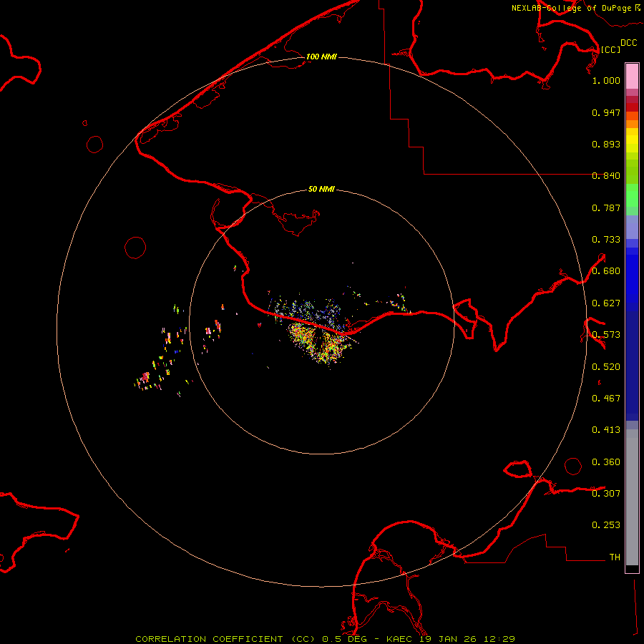Click the black swatch at the color bar bottom

[632, 569]
